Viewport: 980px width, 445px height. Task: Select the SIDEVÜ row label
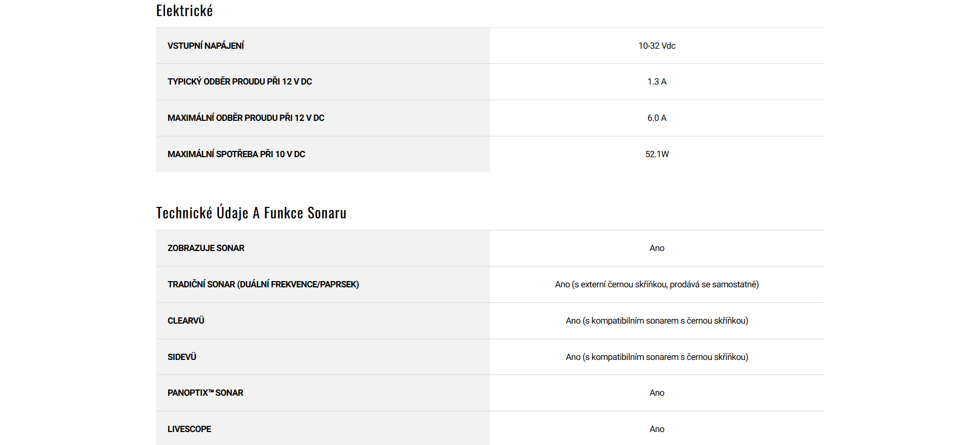pos(182,357)
